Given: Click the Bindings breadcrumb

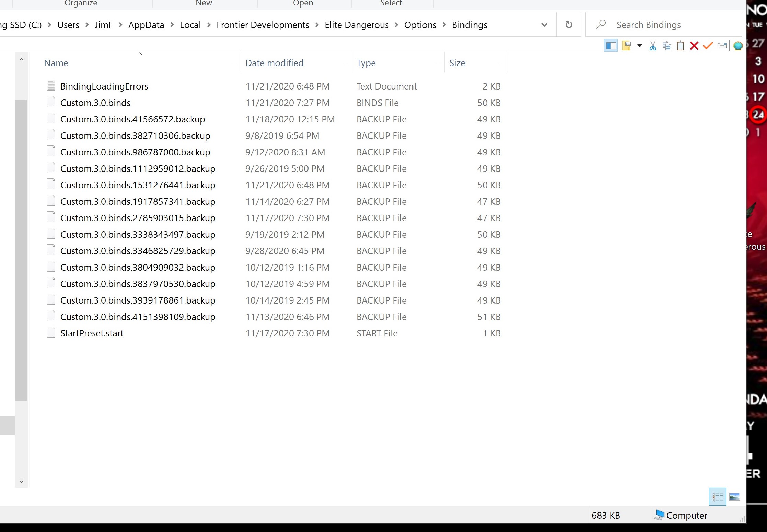Looking at the screenshot, I should pyautogui.click(x=469, y=25).
